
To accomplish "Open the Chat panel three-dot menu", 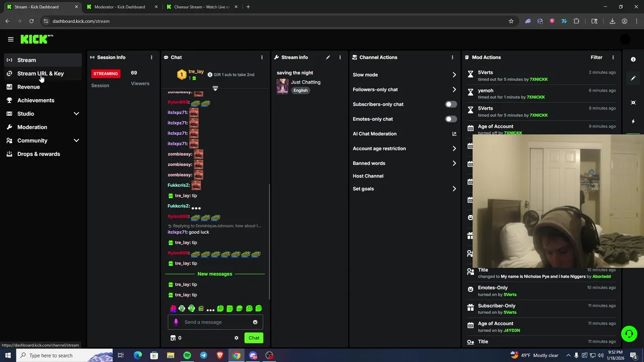I will pyautogui.click(x=262, y=57).
